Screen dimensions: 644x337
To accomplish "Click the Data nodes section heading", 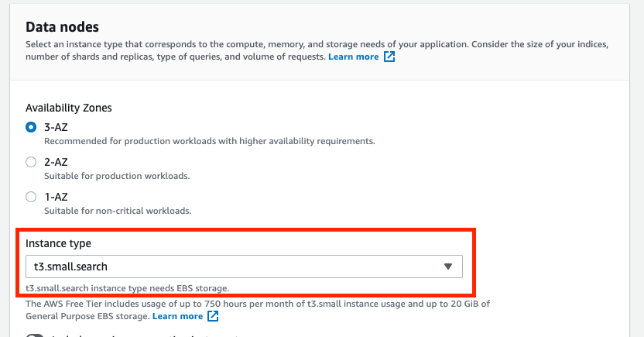I will point(67,27).
